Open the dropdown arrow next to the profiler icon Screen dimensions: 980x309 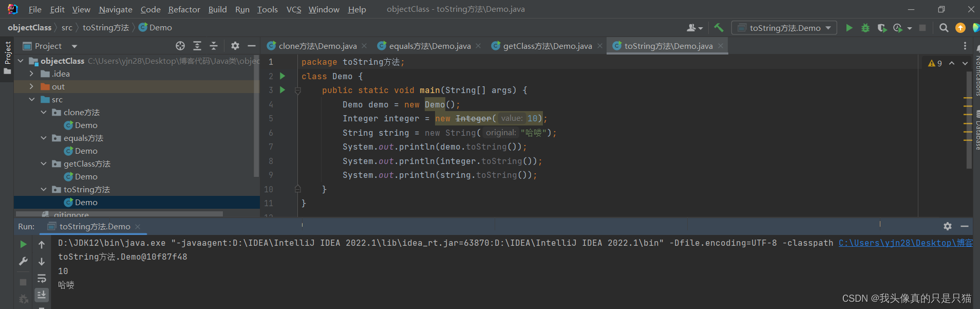(x=910, y=28)
